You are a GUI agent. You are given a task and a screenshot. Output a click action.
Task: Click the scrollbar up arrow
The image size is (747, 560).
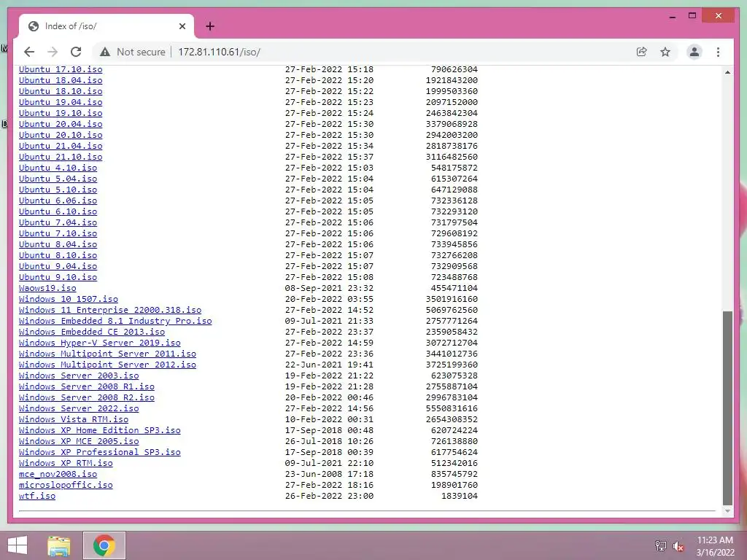(727, 72)
